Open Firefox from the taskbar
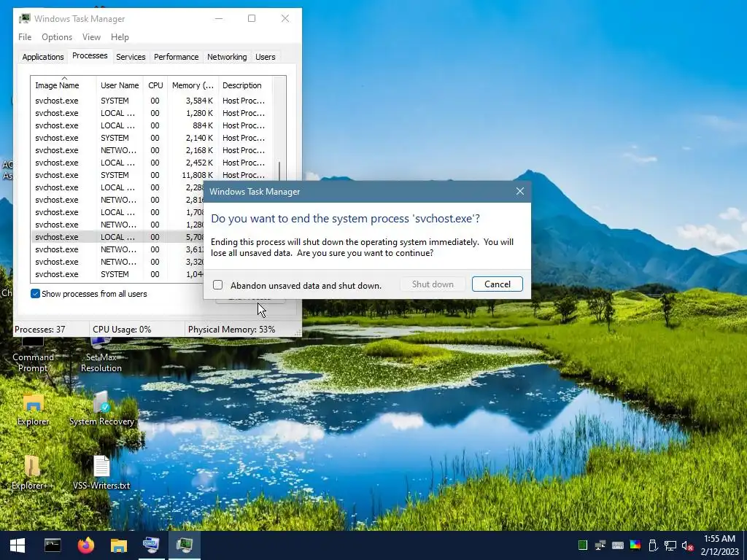 86,545
